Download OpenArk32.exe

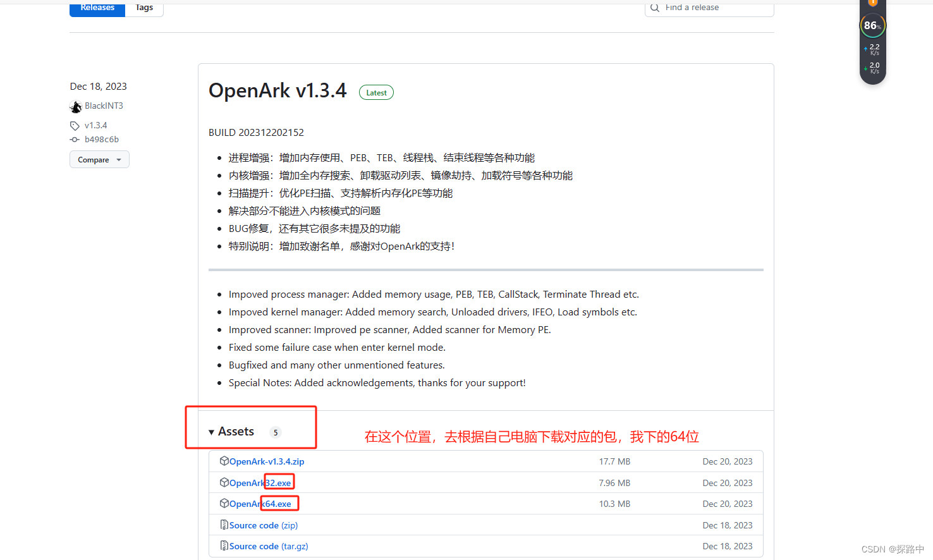(x=260, y=483)
